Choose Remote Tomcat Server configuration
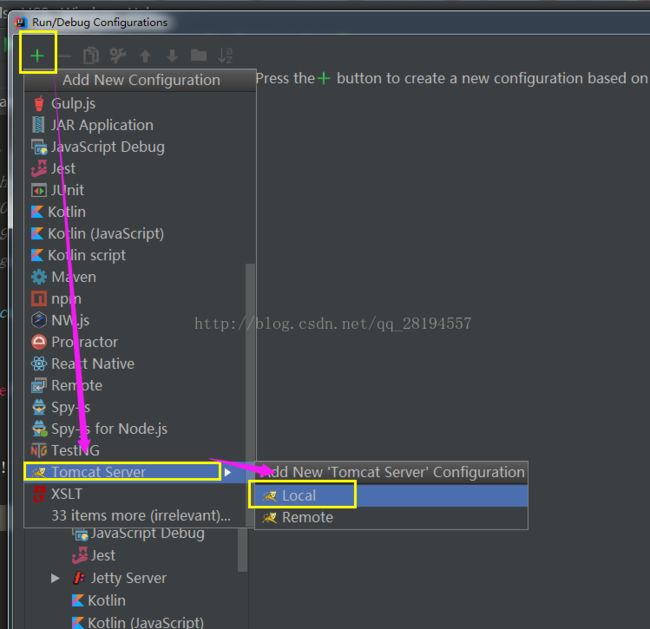Viewport: 650px width, 629px height. (x=391, y=517)
